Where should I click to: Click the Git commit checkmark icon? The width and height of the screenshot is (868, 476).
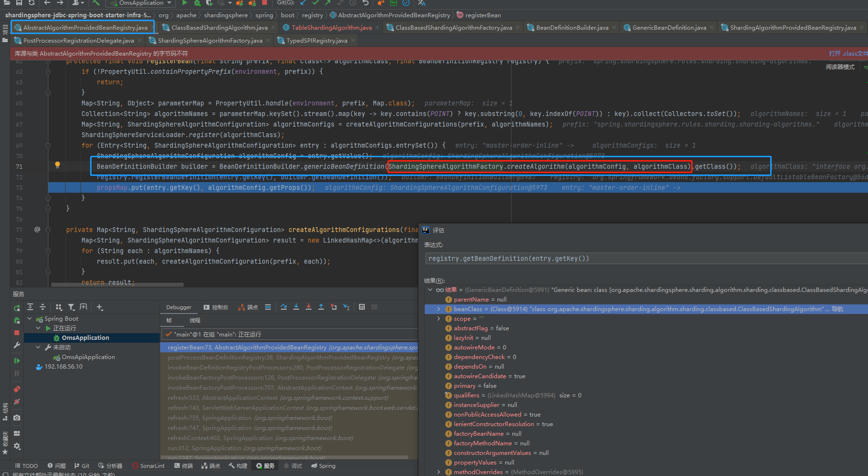(x=316, y=3)
